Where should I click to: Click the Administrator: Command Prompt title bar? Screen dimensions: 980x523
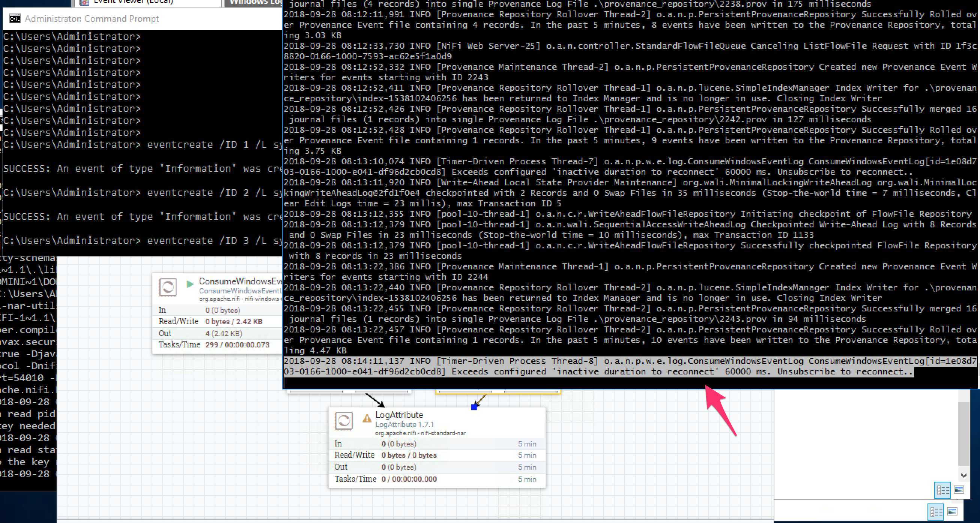click(x=92, y=19)
